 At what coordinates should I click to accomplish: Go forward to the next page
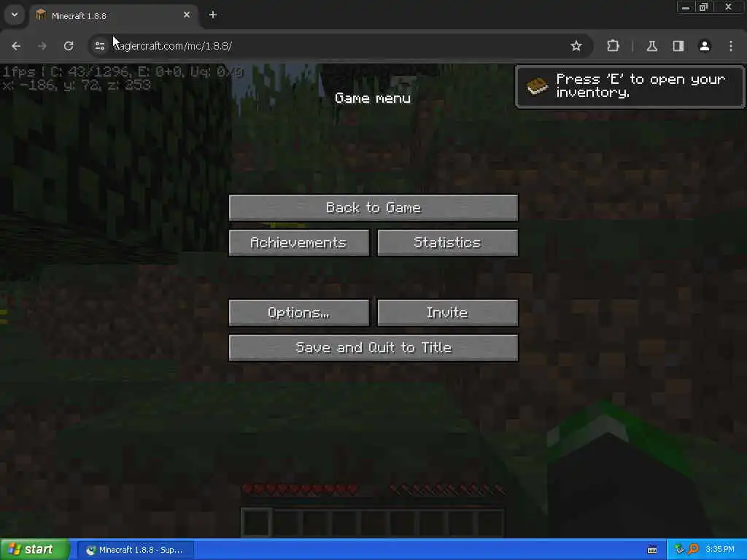coord(42,46)
